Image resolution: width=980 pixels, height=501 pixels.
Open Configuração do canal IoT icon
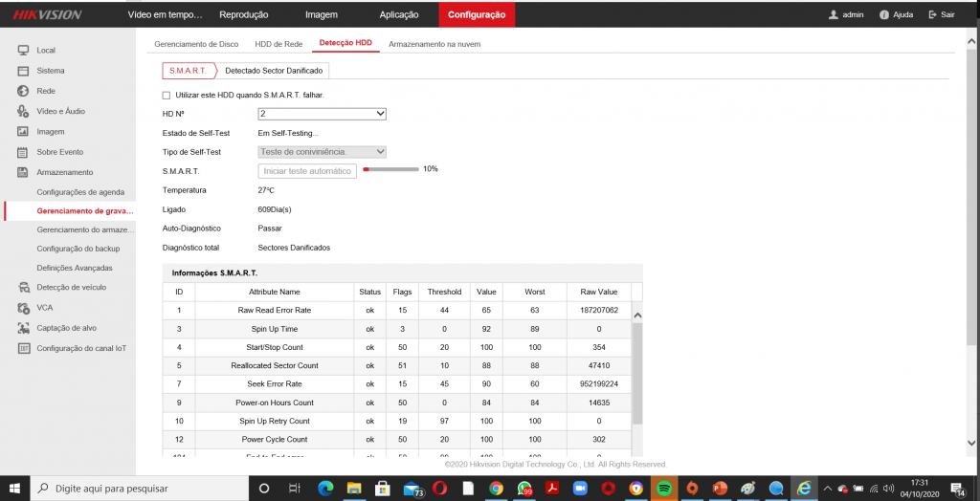23,348
